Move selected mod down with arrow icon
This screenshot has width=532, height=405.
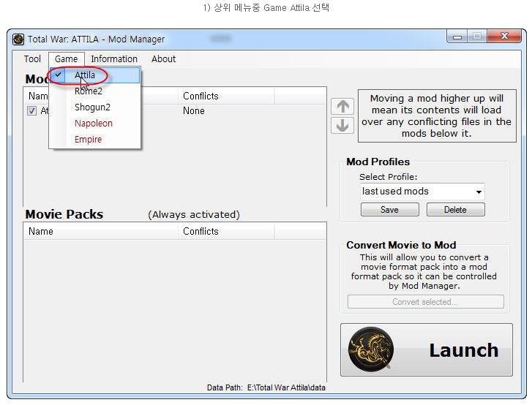tap(342, 126)
